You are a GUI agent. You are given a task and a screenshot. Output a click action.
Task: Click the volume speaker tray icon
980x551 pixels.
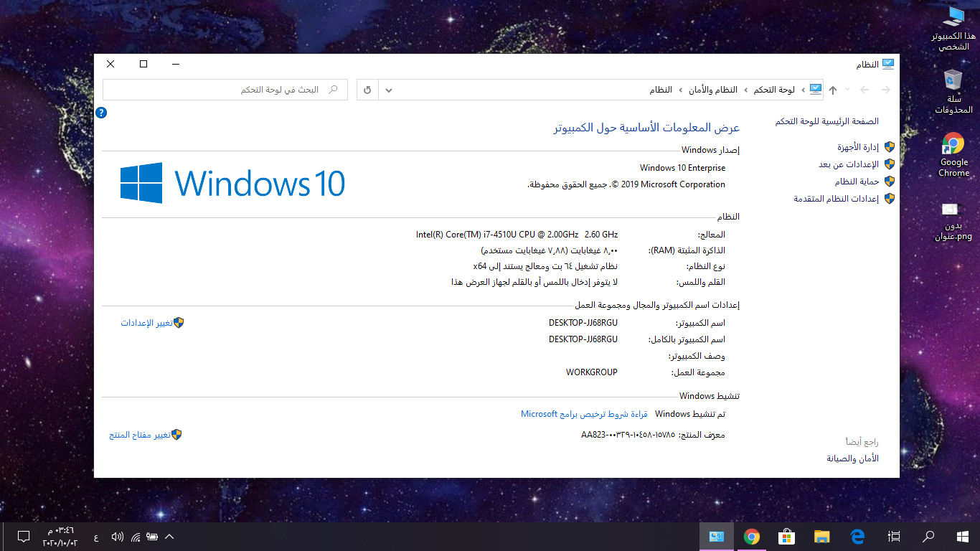[x=118, y=537]
